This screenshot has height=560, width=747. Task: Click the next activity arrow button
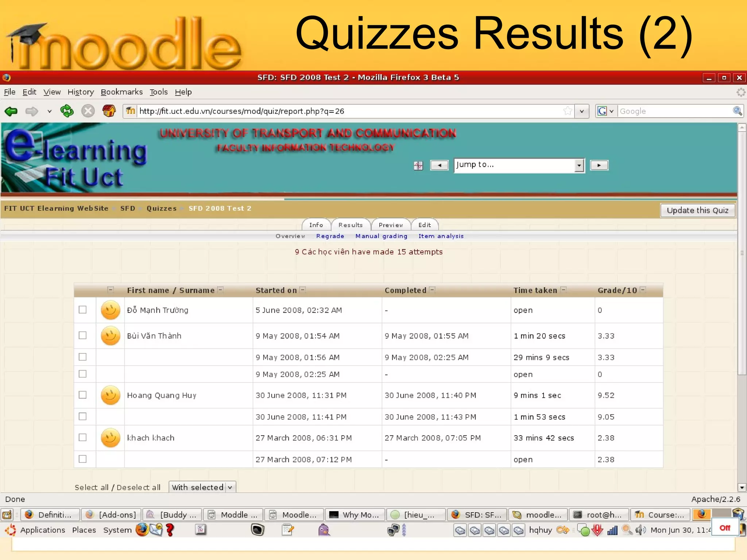[x=599, y=165]
